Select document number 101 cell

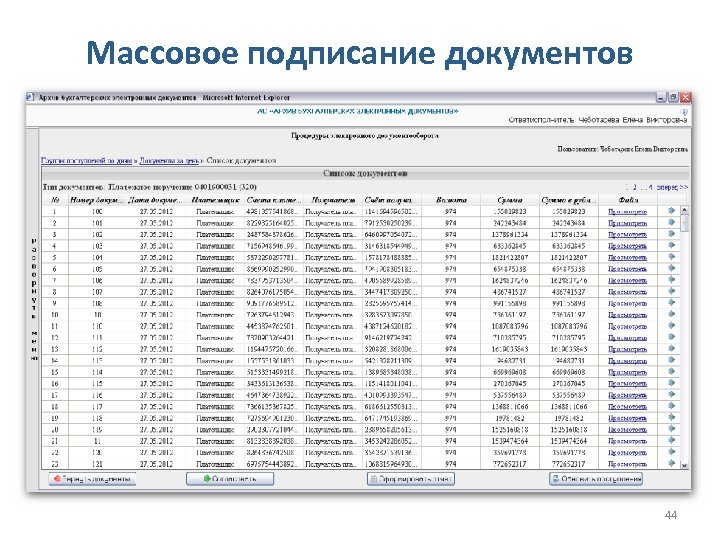tap(97, 223)
